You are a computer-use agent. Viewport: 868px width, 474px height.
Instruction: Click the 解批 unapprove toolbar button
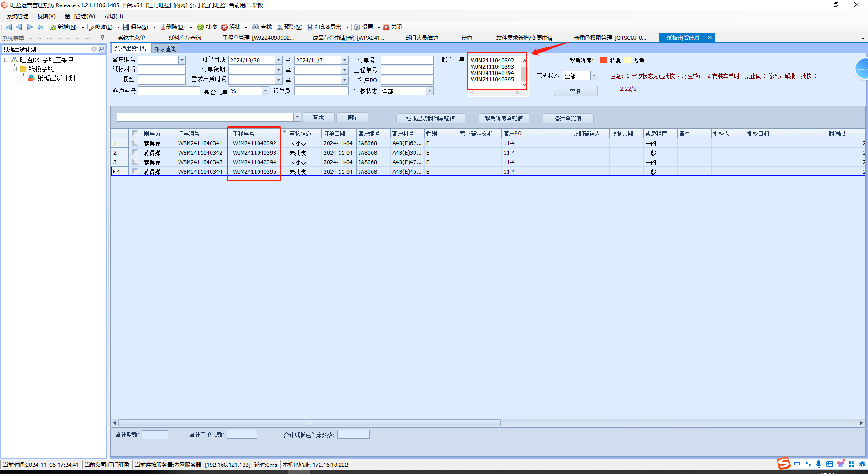click(231, 27)
